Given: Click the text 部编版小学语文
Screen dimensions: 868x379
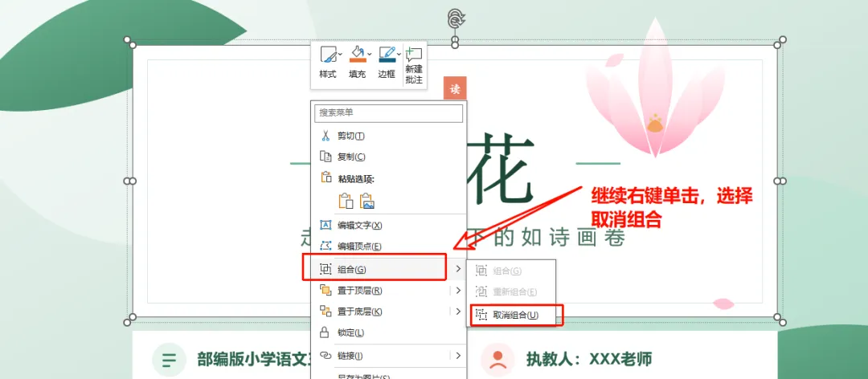Looking at the screenshot, I should click(x=254, y=359).
